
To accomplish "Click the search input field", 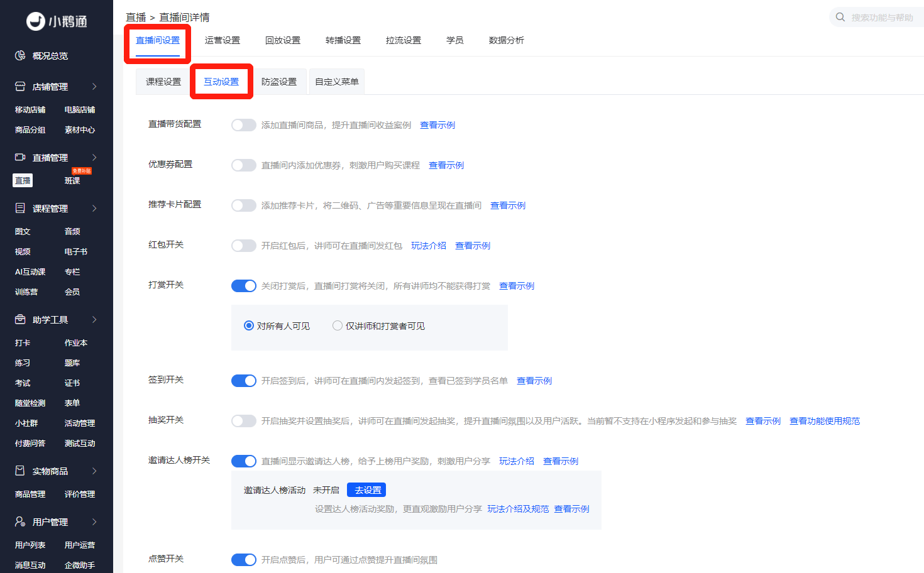I will (x=880, y=17).
